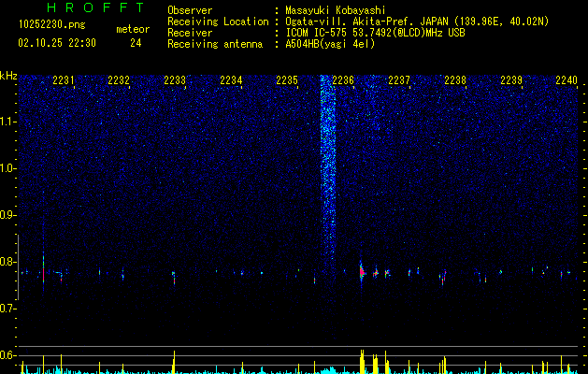Click the 2232 time marker

119,80
